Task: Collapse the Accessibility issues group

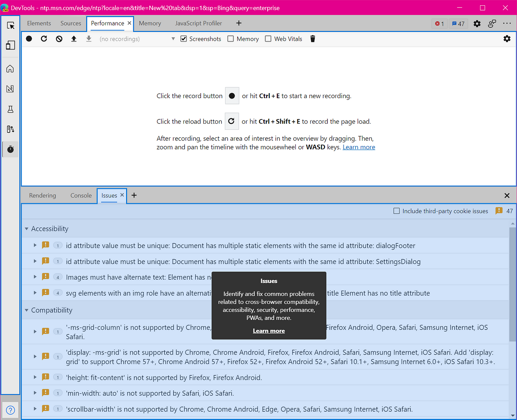Action: coord(27,229)
